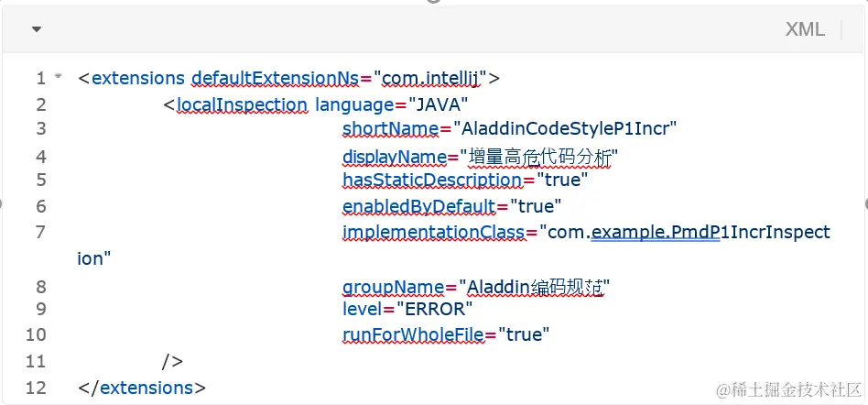Click the enabledByDefault attribute
Screen dimensions: 868x405
click(418, 206)
